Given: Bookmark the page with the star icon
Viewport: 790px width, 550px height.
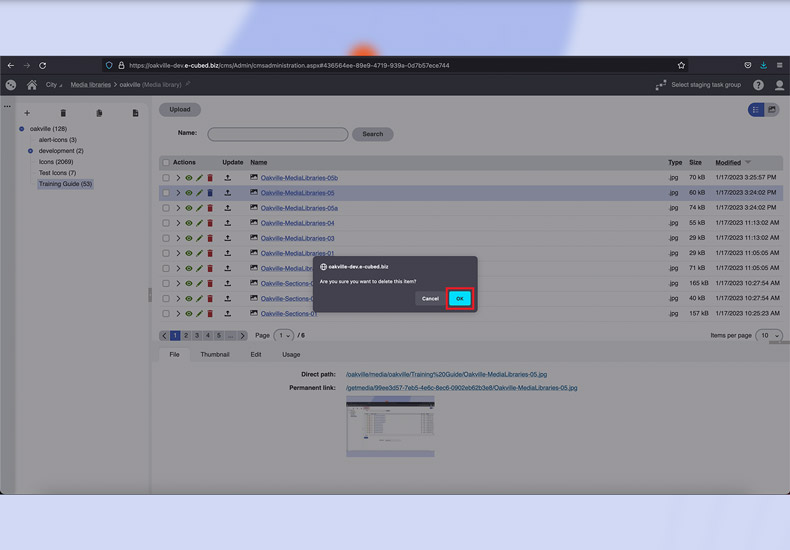Looking at the screenshot, I should pos(681,65).
